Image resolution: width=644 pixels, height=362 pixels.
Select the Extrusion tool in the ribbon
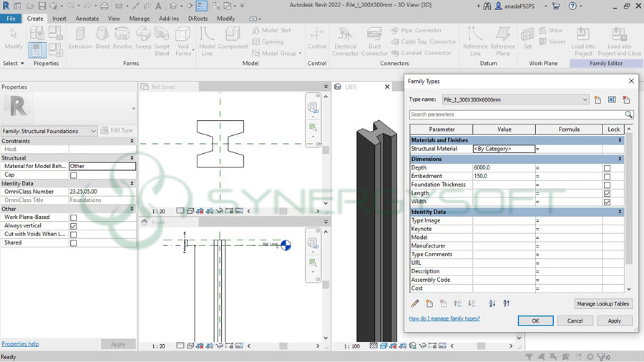point(80,37)
